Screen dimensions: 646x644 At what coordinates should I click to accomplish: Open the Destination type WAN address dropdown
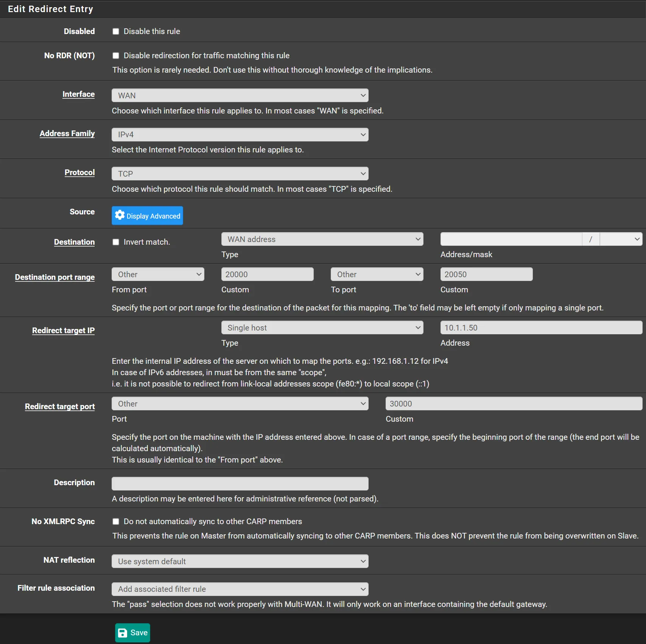point(322,239)
